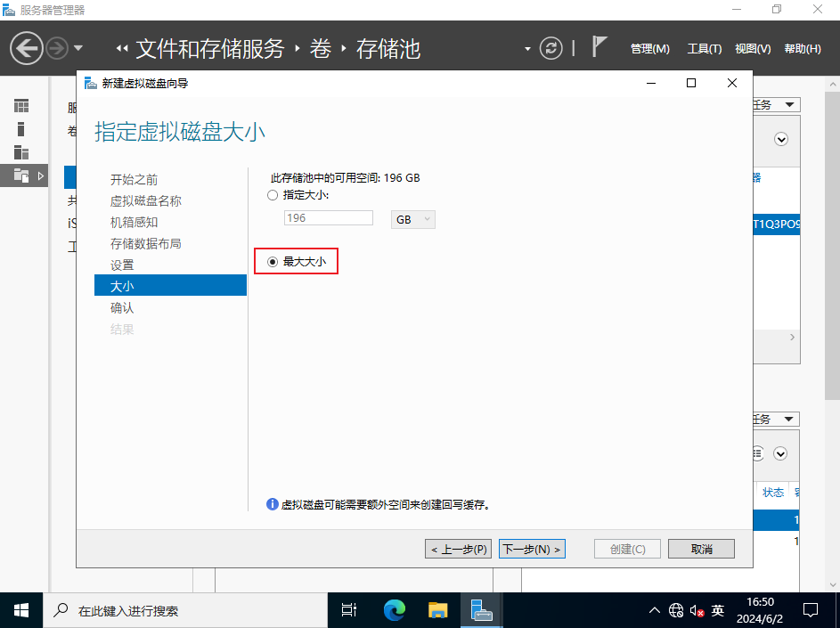Open the notifications flag icon

[599, 47]
